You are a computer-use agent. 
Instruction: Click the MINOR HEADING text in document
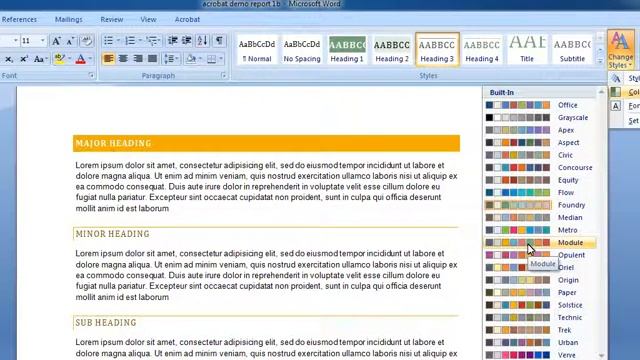pos(113,234)
